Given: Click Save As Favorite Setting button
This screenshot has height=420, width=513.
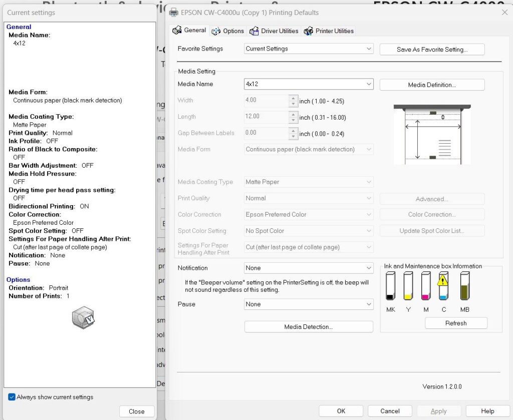Looking at the screenshot, I should 432,50.
